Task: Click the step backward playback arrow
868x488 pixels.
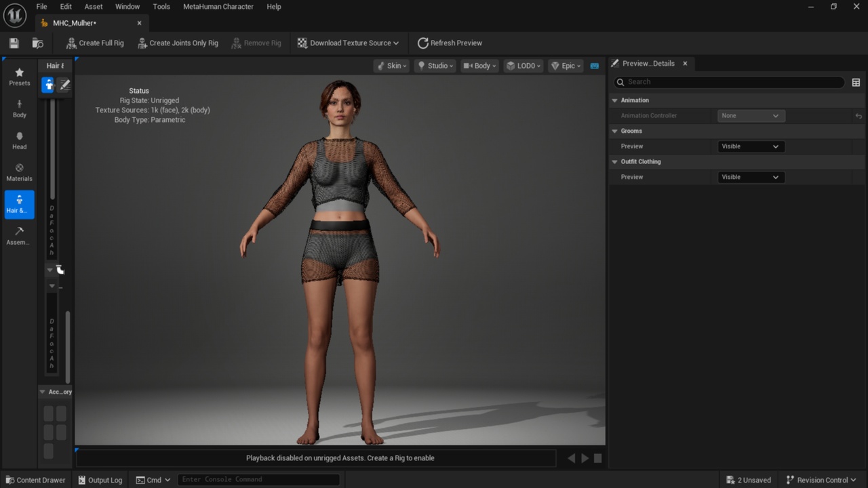Action: click(x=572, y=458)
